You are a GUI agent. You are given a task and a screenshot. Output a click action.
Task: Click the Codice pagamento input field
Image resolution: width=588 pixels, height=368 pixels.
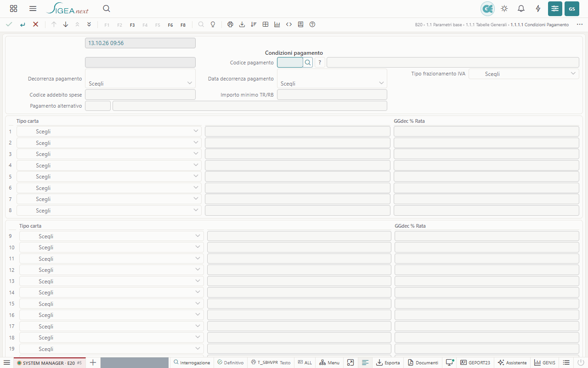290,62
